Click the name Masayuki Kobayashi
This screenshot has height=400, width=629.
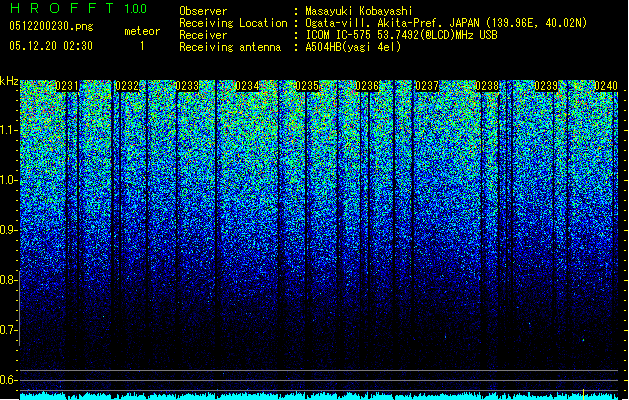coord(359,11)
